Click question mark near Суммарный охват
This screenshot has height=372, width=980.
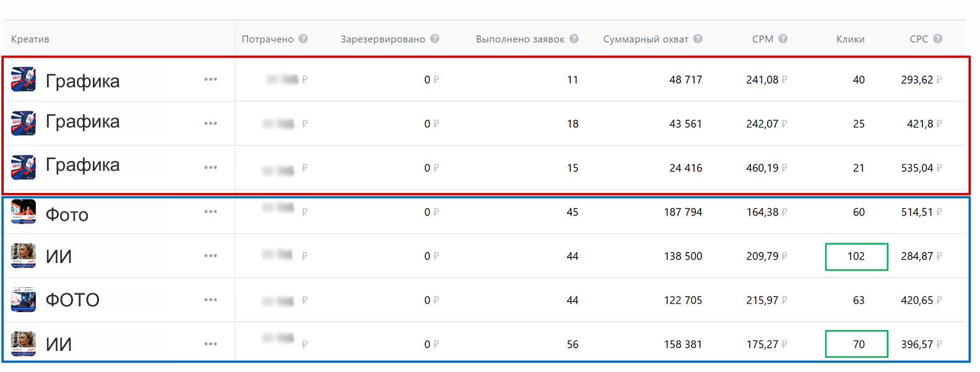click(698, 38)
